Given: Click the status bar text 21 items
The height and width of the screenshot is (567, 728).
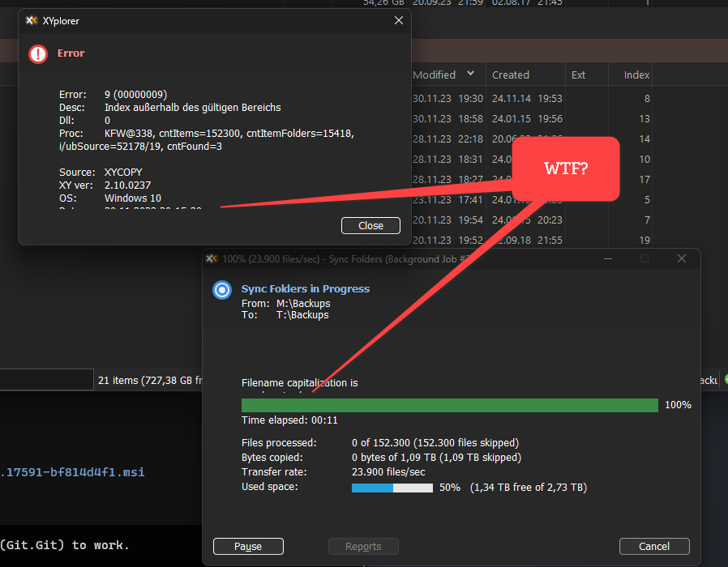Looking at the screenshot, I should pyautogui.click(x=118, y=381).
